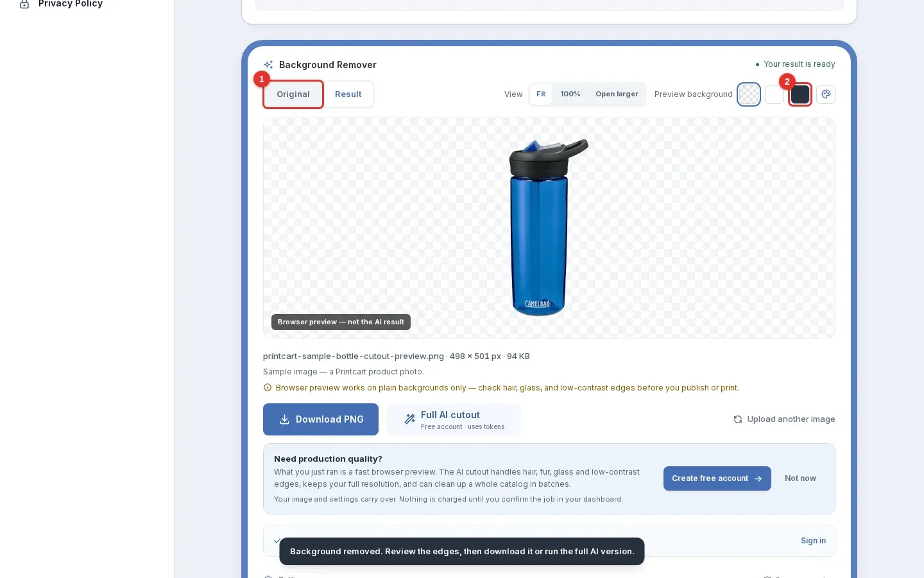Switch to the Result tab
This screenshot has height=578, width=924.
(348, 94)
